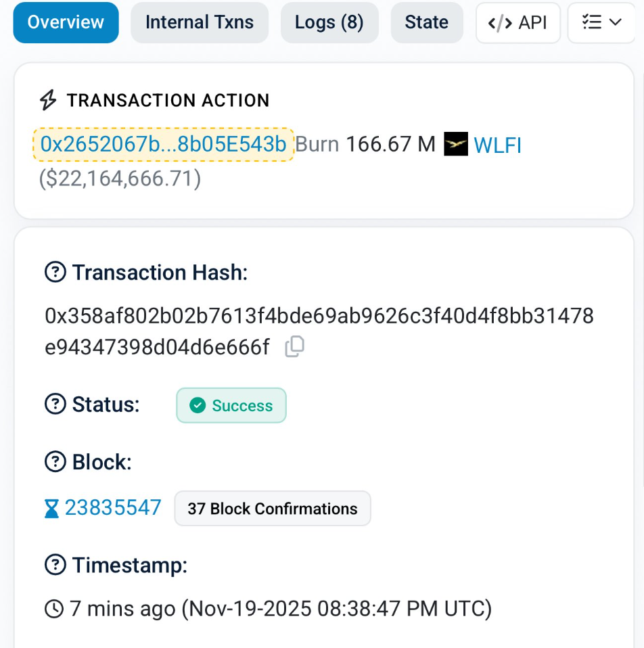Click the lightning bolt Transaction Action icon

pyautogui.click(x=48, y=101)
